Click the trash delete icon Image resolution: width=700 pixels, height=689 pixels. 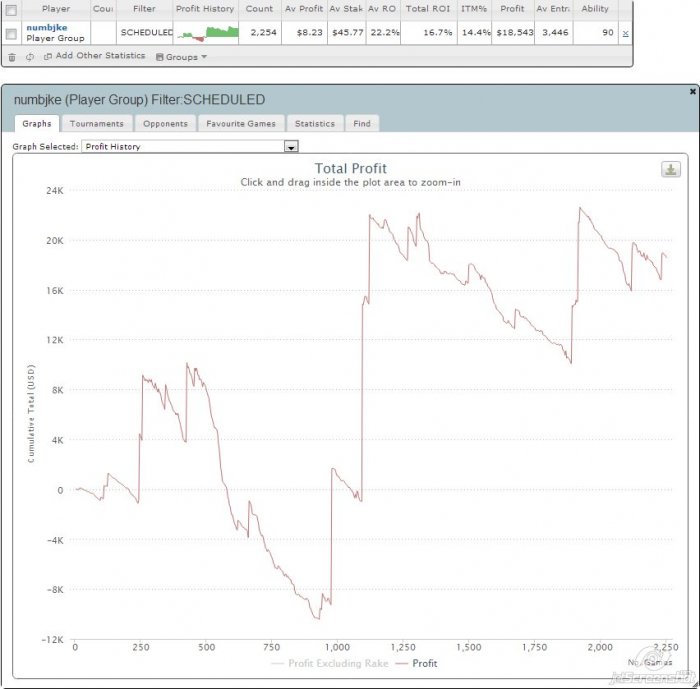pos(12,57)
